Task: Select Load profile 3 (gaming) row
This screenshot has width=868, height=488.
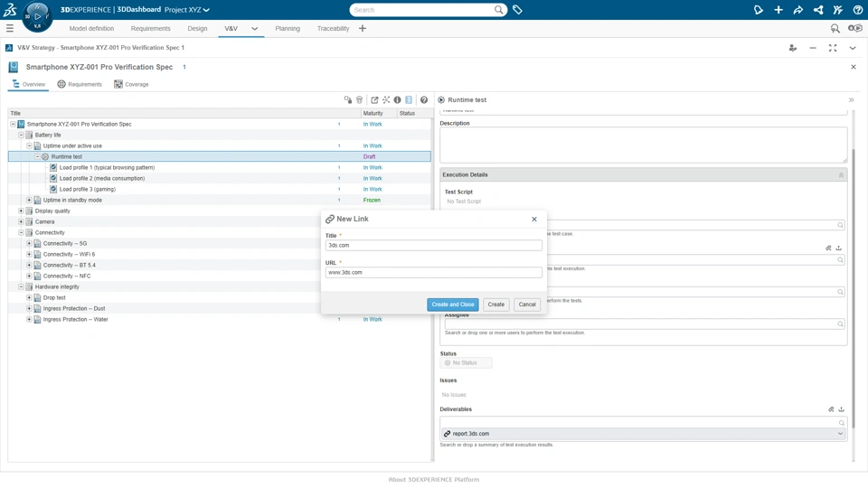Action: click(219, 189)
